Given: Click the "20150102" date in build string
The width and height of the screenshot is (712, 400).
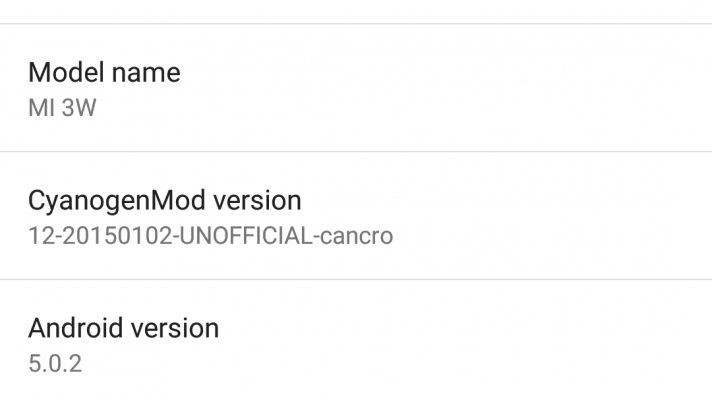Looking at the screenshot, I should point(108,236).
